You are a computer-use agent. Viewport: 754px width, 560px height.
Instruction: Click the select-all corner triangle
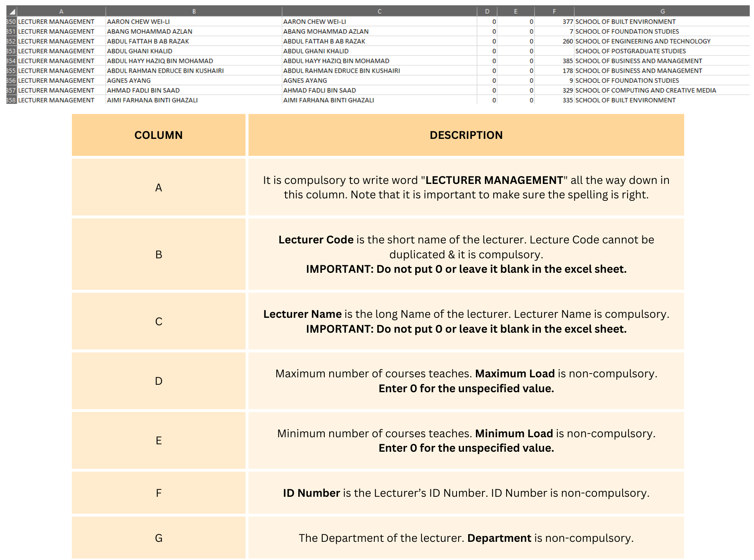pyautogui.click(x=12, y=12)
